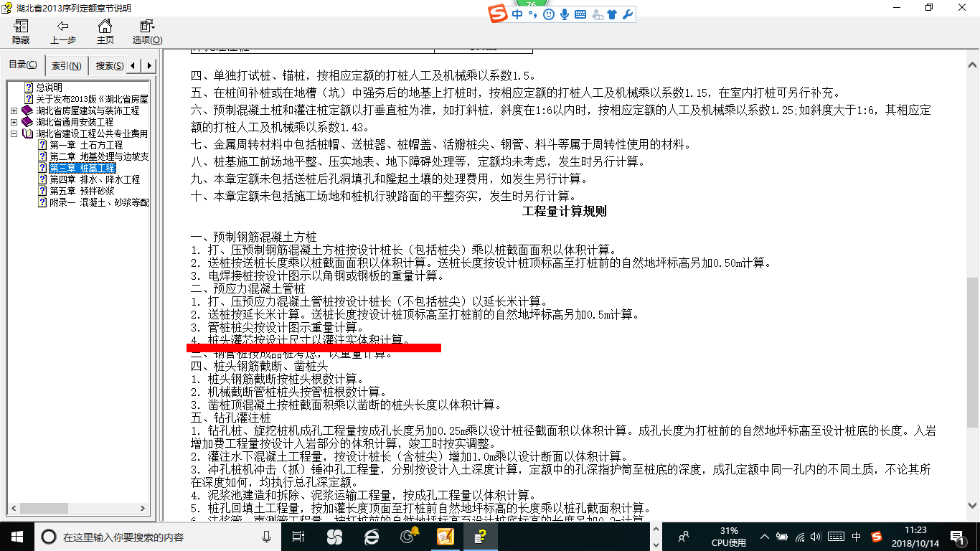980x551 pixels.
Task: Go back with the 上一步 button
Action: pyautogui.click(x=62, y=32)
